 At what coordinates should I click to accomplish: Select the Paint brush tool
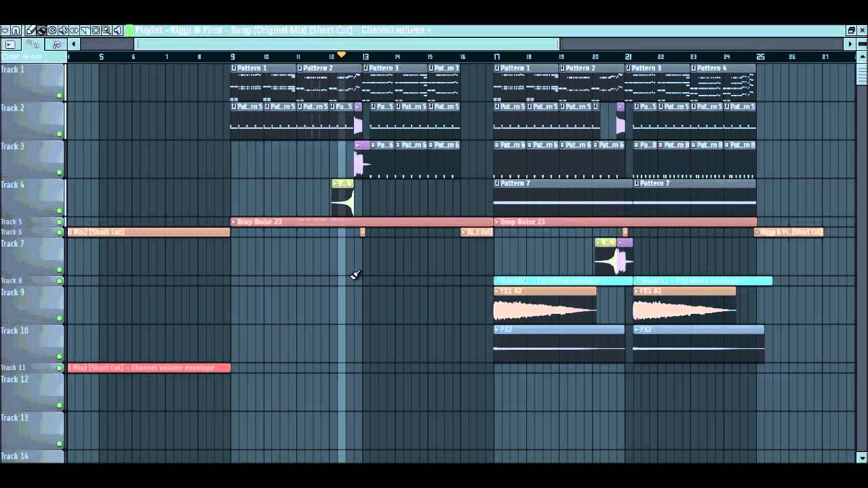click(x=41, y=30)
